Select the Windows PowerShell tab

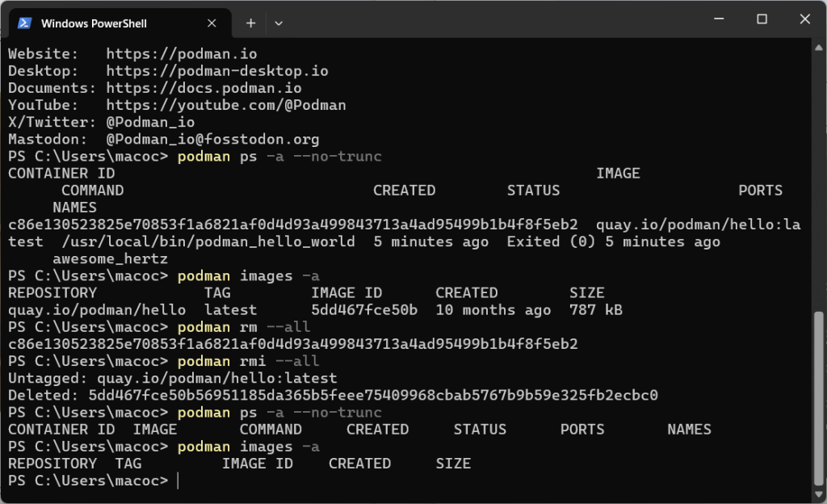105,23
